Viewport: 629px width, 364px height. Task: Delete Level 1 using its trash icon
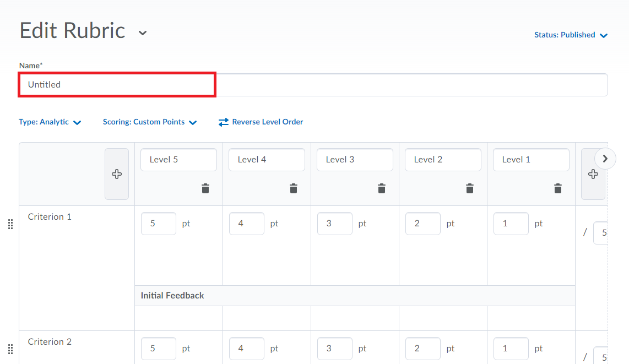point(558,188)
